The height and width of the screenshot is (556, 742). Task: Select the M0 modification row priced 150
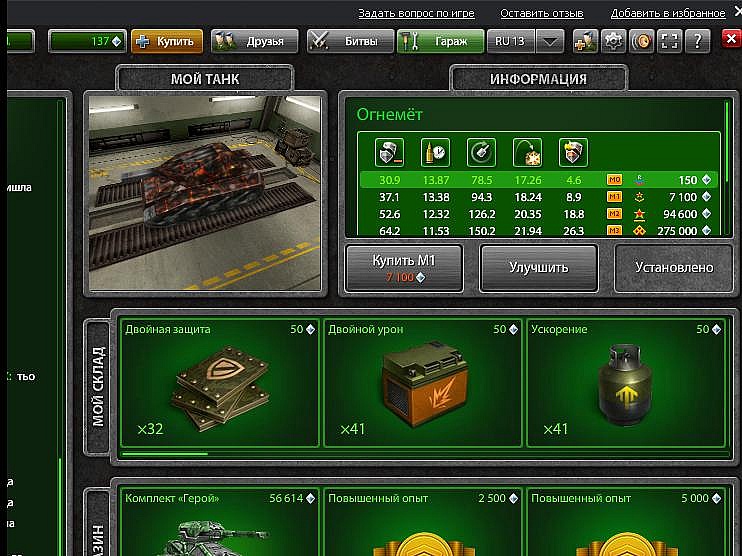point(539,180)
